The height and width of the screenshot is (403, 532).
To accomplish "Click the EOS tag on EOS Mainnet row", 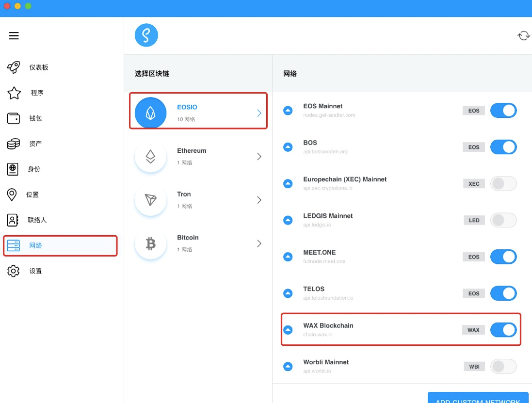I will 474,111.
